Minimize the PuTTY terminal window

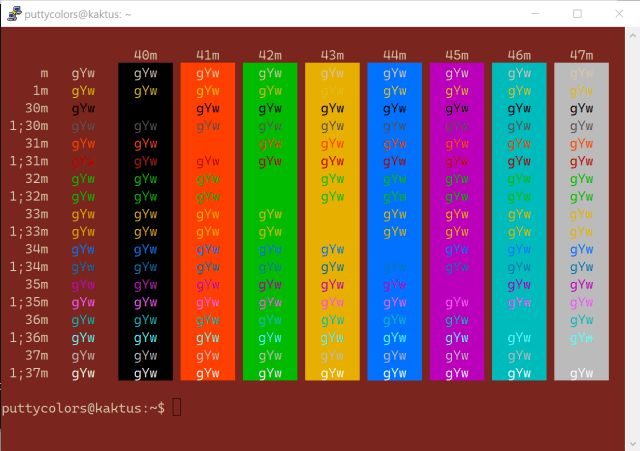pos(530,14)
